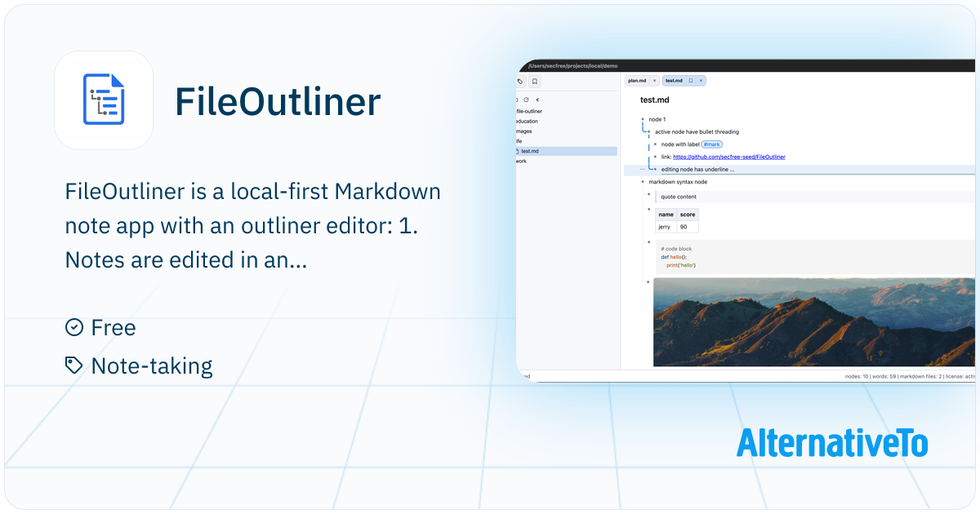Viewport: 980px width, 514px height.
Task: Collapse the sidebar with the left chevron
Action: pos(537,100)
